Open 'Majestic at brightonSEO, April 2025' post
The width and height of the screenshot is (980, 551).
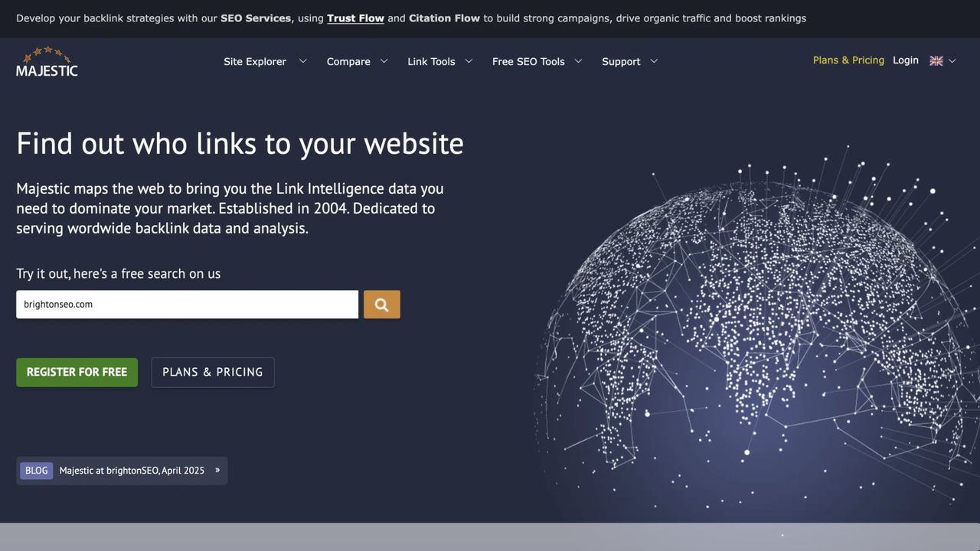click(x=132, y=471)
